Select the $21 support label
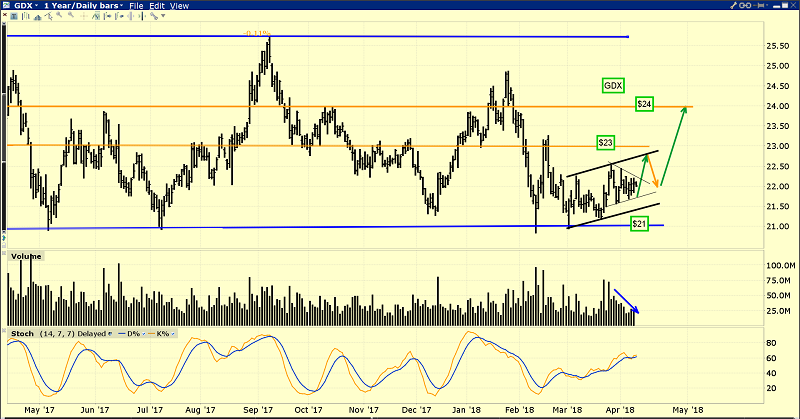 640,224
